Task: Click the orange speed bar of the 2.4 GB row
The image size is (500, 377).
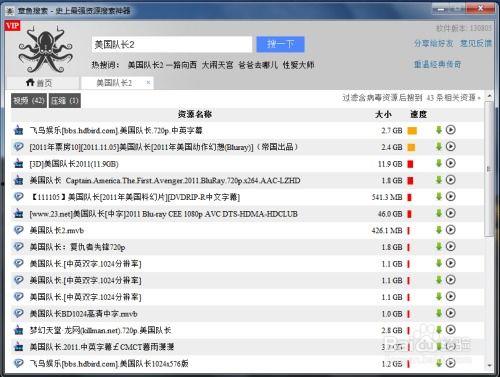Action: point(412,147)
